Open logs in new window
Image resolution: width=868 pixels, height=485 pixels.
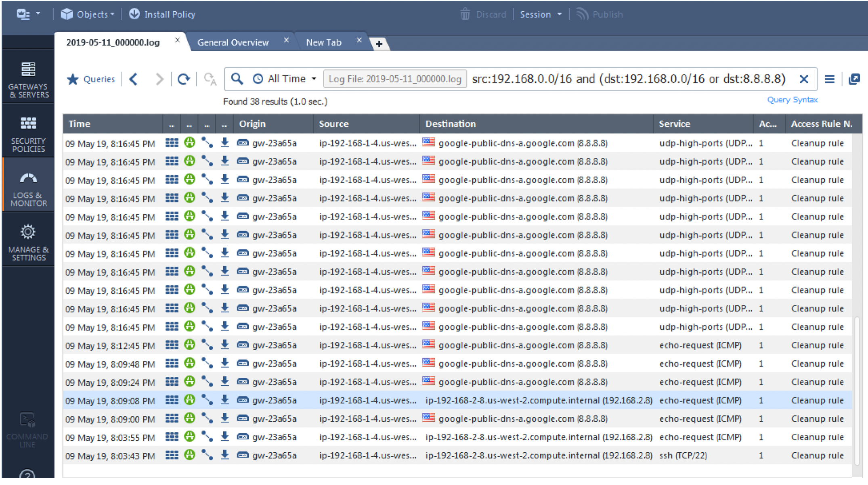tap(854, 79)
